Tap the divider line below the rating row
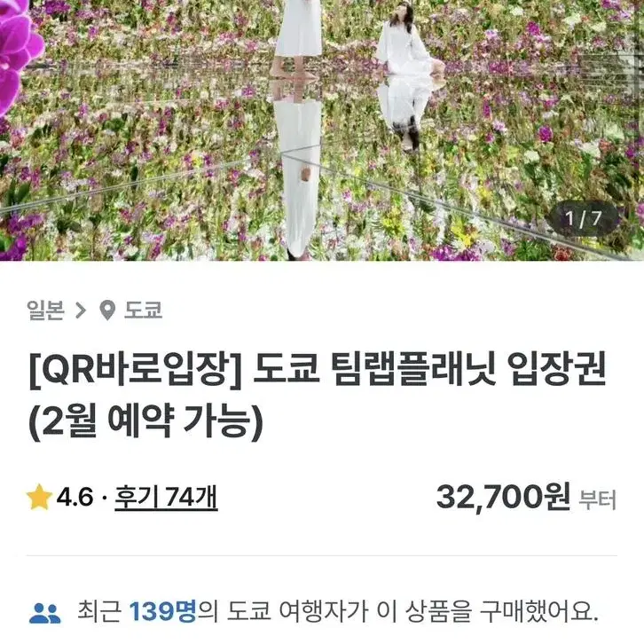This screenshot has height=644, width=644. [x=322, y=555]
